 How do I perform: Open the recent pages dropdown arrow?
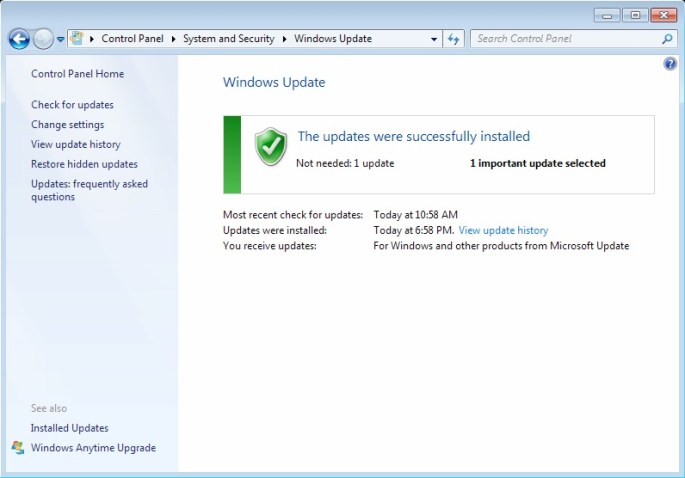pyautogui.click(x=61, y=40)
